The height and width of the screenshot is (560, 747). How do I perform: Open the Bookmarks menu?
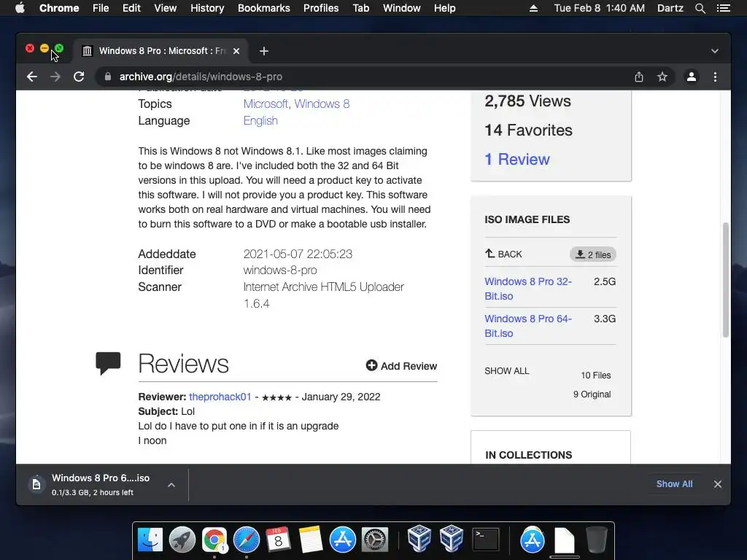(264, 8)
